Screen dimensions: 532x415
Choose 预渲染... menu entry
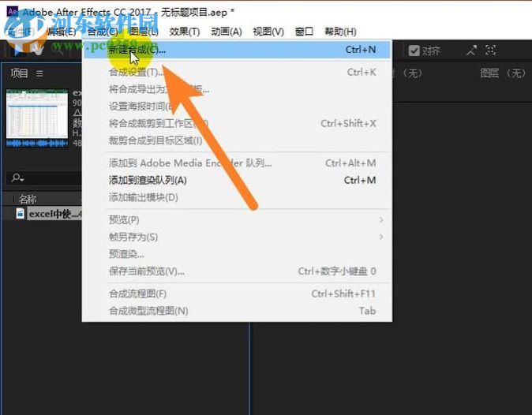pos(237,253)
